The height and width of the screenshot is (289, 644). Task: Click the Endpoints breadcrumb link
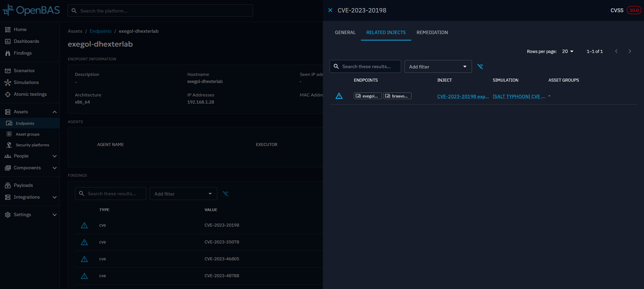[x=100, y=31]
